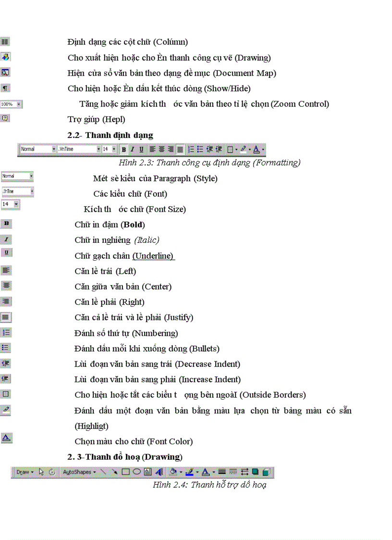This screenshot has height=540, width=392.
Task: Click the Document Map icon
Action: pos(5,73)
